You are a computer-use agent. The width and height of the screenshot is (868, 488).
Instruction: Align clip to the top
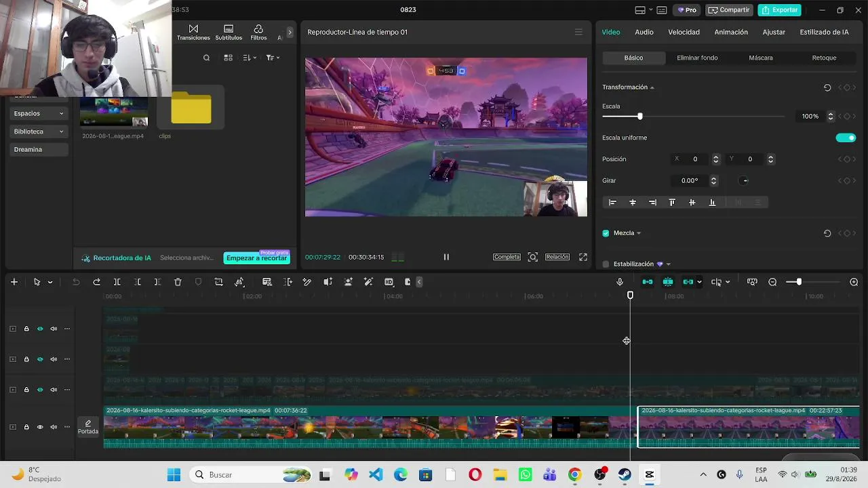(672, 203)
